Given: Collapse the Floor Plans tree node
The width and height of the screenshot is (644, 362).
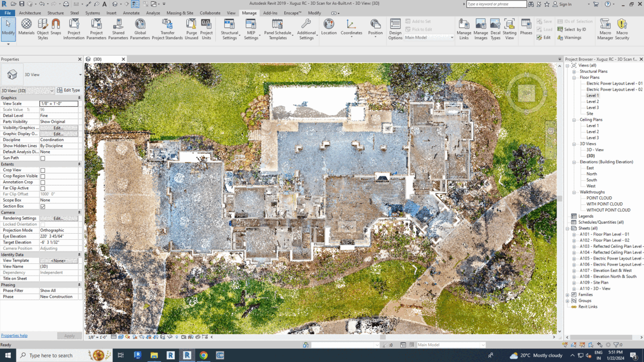Looking at the screenshot, I should (574, 78).
